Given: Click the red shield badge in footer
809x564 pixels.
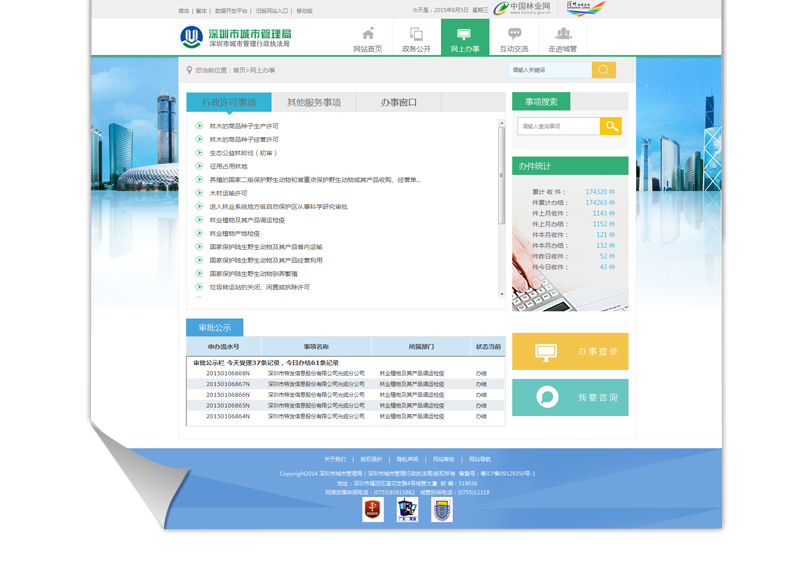Looking at the screenshot, I should click(373, 509).
